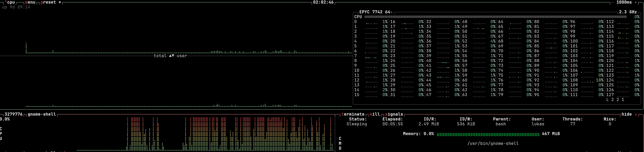This screenshot has width=644, height=152.
Task: Click the overall CPU usage meter bar
Action: 495,17
